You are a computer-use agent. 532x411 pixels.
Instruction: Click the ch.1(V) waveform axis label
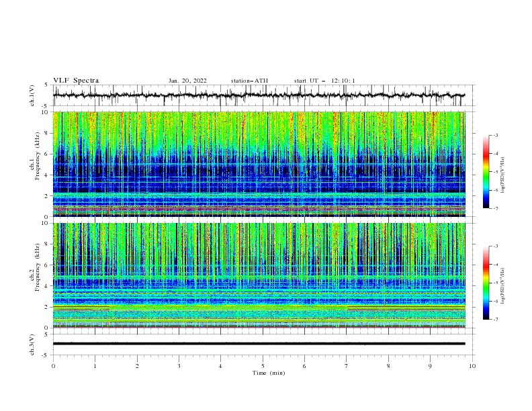pos(32,95)
